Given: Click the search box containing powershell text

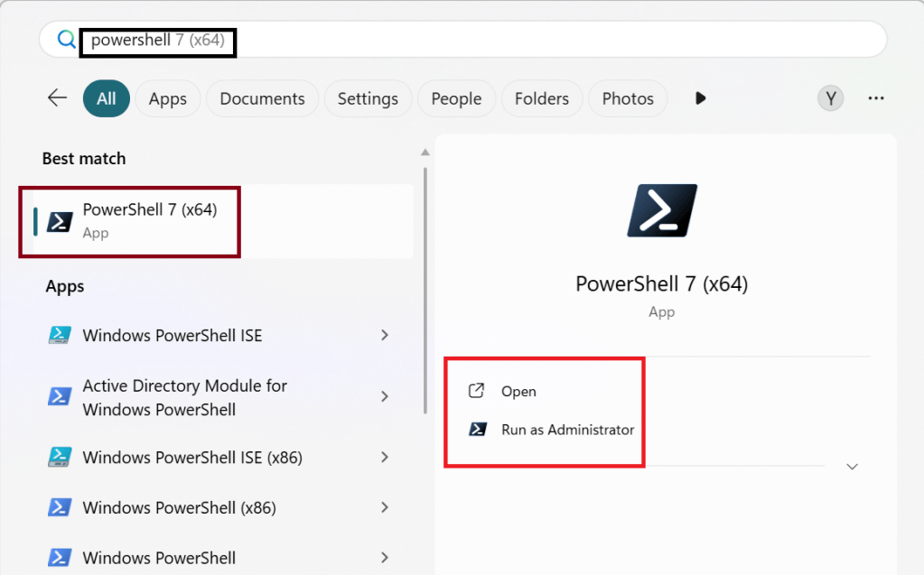Looking at the screenshot, I should pyautogui.click(x=462, y=40).
